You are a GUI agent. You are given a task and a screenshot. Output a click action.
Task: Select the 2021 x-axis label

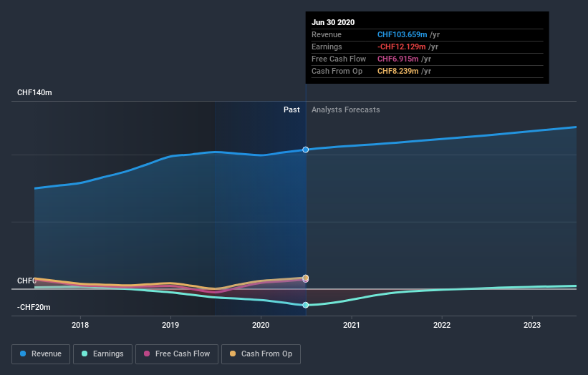pyautogui.click(x=352, y=325)
